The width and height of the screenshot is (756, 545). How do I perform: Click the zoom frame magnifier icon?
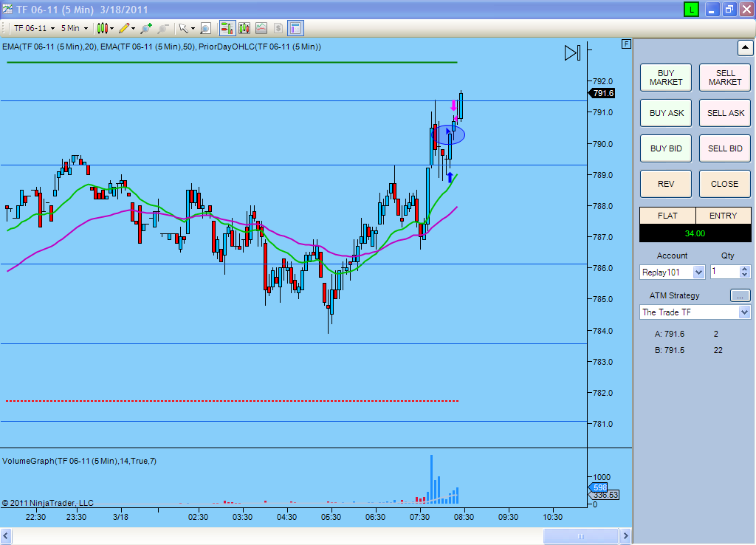[x=205, y=29]
